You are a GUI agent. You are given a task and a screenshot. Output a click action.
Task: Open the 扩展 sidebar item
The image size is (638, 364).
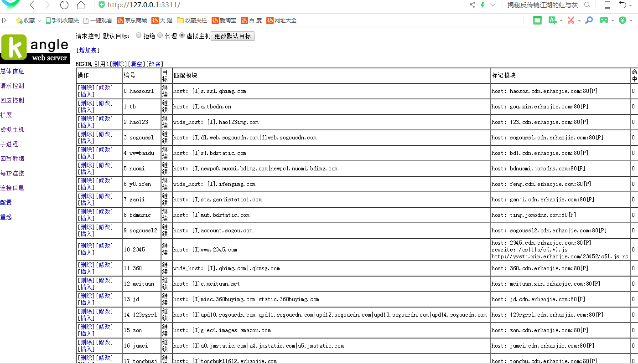[6, 115]
